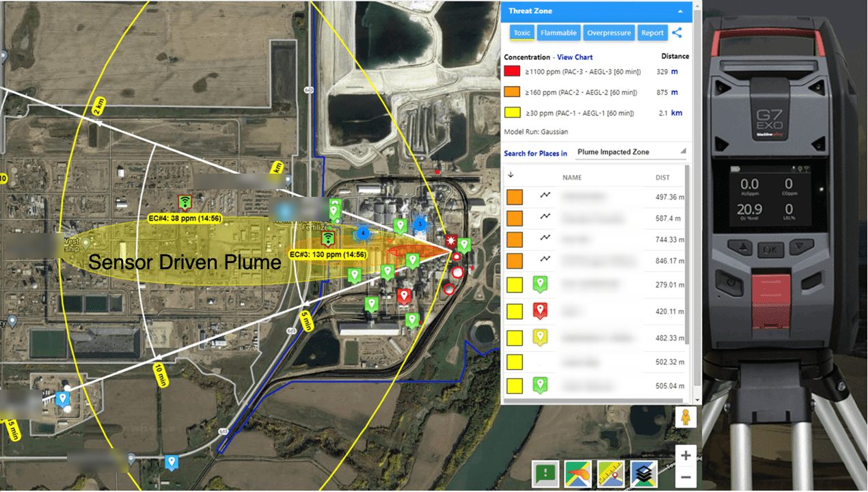
Task: Click the 846.17 m distance value
Action: [669, 260]
